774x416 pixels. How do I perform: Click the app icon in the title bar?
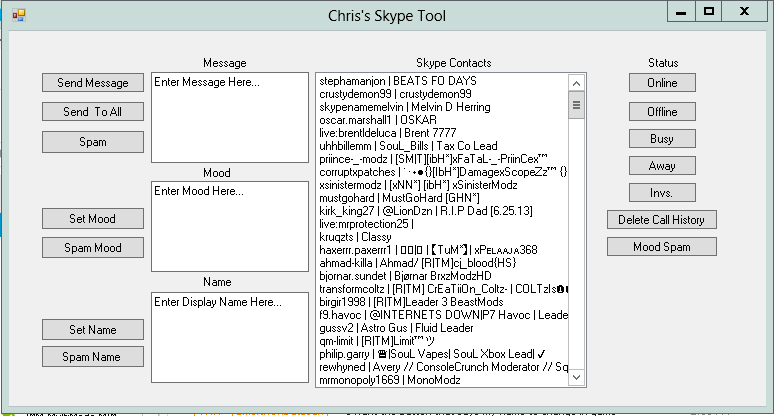coord(19,15)
